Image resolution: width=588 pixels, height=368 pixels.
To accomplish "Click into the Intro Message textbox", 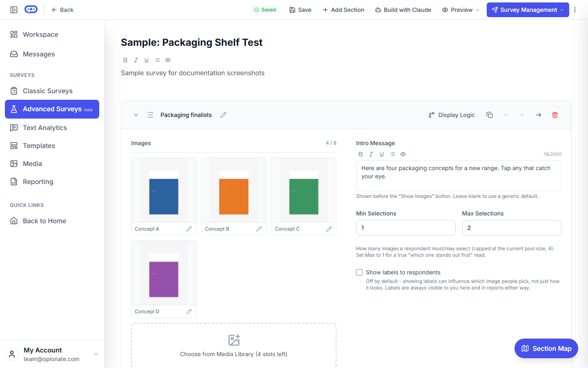I will coord(459,176).
